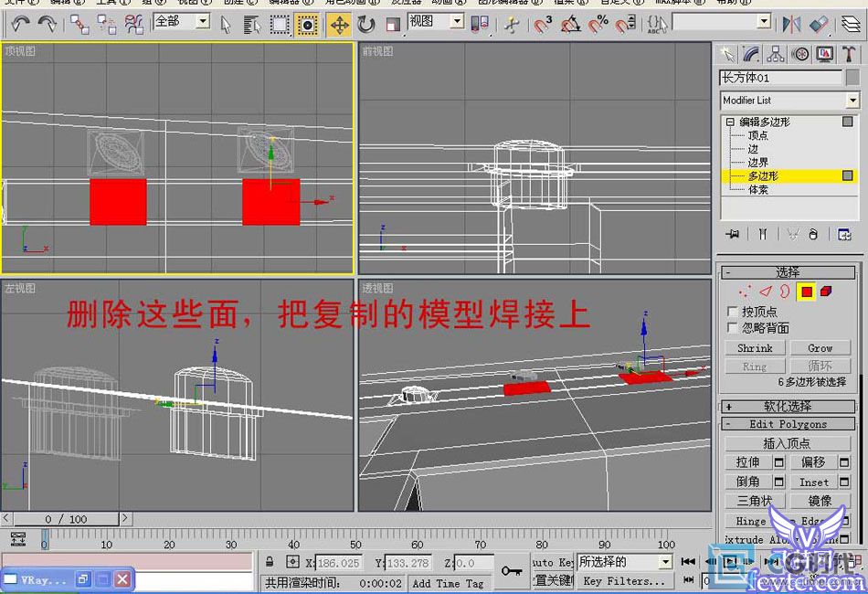
Task: Toggle the Window/Crossing selection icon
Action: coord(307,25)
